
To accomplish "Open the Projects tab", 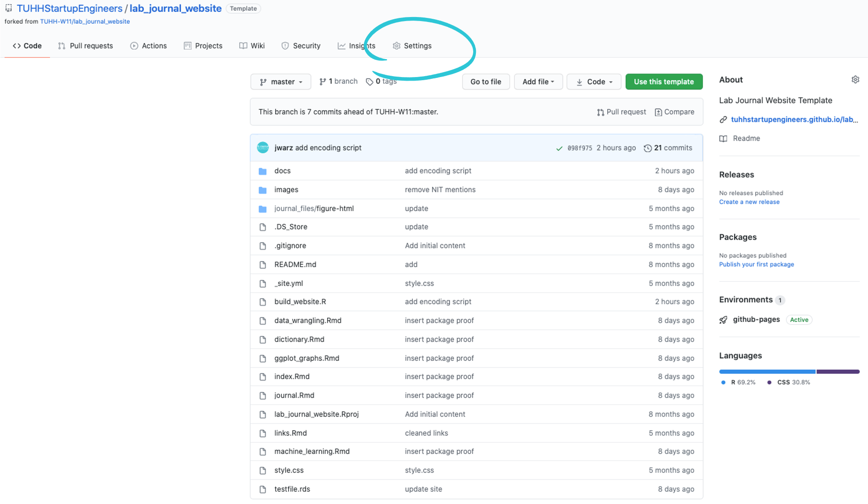I will pyautogui.click(x=203, y=46).
